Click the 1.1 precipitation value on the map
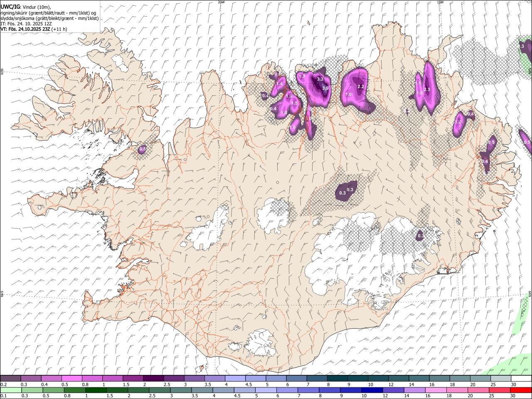 (418, 84)
